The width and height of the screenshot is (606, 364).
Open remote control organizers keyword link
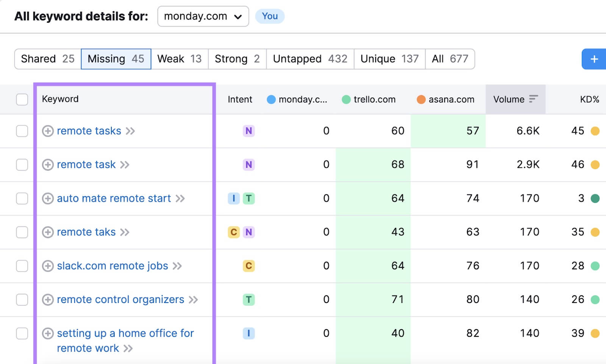point(120,300)
